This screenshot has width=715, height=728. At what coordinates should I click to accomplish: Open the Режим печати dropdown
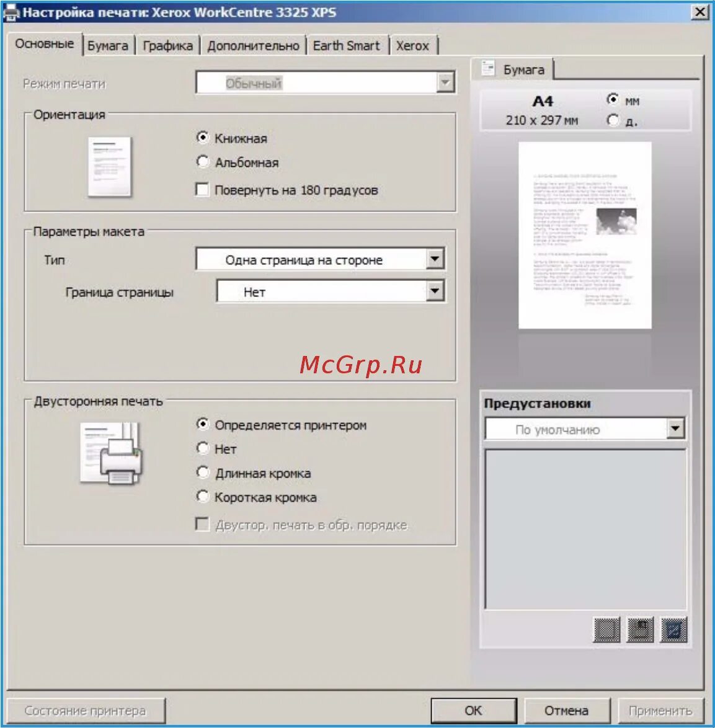326,82
